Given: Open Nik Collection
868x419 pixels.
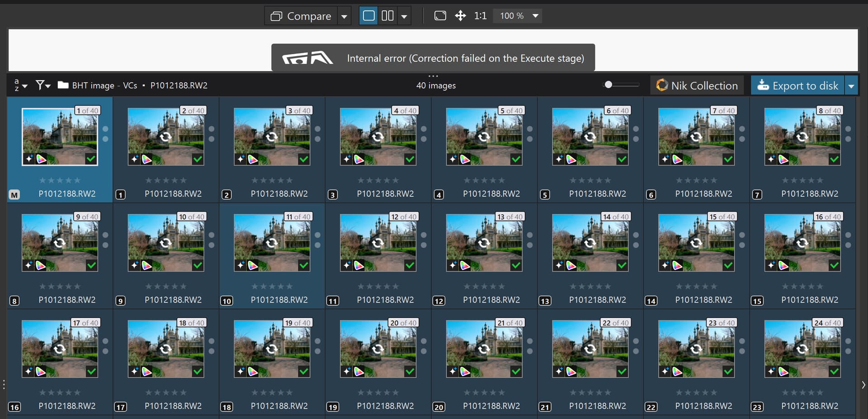Looking at the screenshot, I should (697, 85).
